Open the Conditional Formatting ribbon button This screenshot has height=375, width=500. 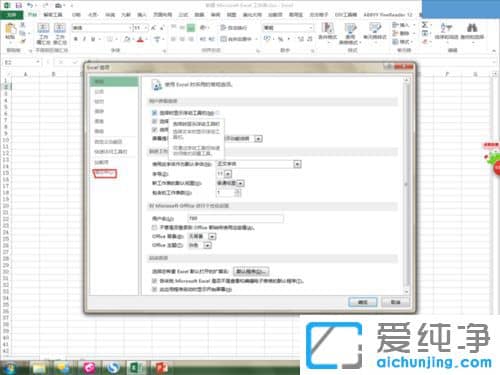click(x=328, y=32)
